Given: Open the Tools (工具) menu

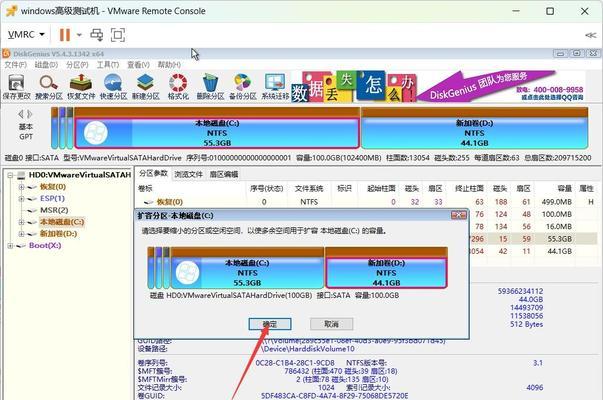Looking at the screenshot, I should (108, 65).
